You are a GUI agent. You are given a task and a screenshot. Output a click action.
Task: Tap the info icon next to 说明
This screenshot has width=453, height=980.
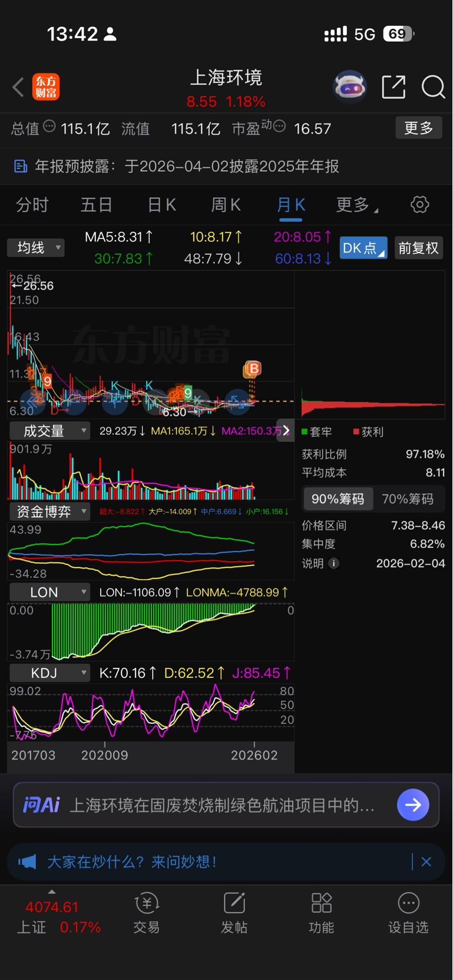(333, 563)
